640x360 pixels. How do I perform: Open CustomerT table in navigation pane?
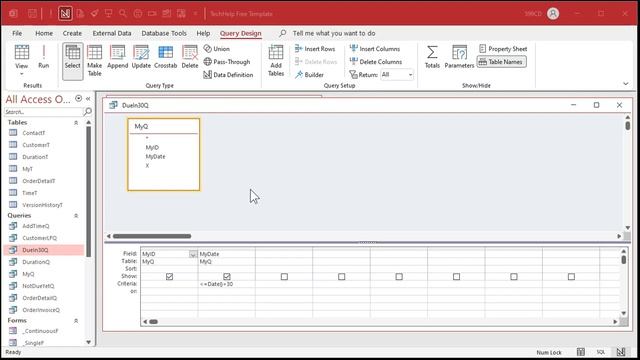pos(36,145)
